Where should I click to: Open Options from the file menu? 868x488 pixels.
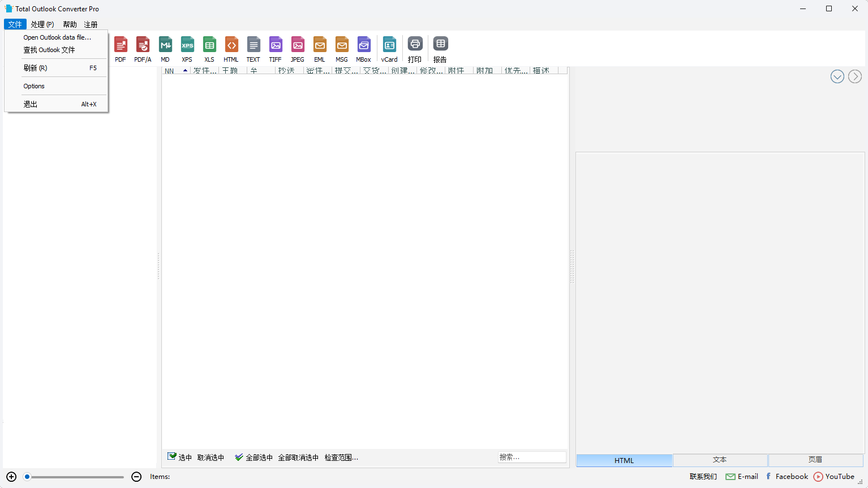pyautogui.click(x=57, y=86)
